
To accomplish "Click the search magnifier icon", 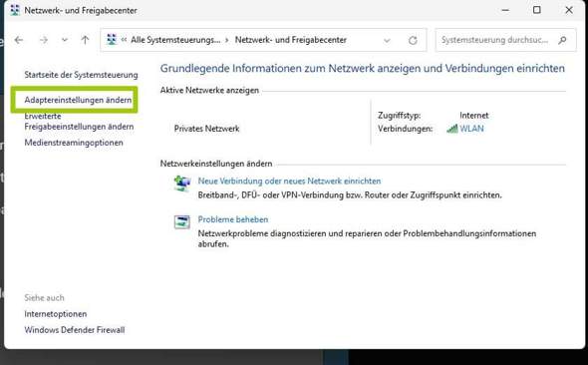I will pos(562,40).
